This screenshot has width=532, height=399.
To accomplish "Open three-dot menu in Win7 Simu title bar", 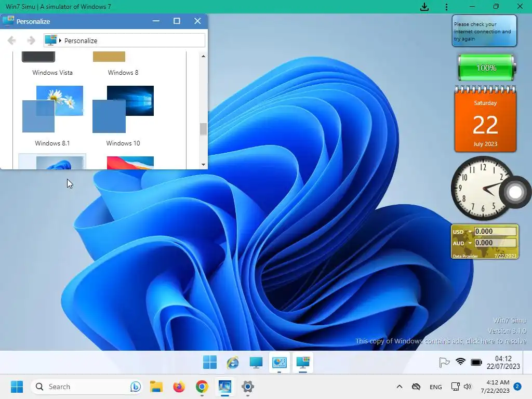I will [446, 7].
